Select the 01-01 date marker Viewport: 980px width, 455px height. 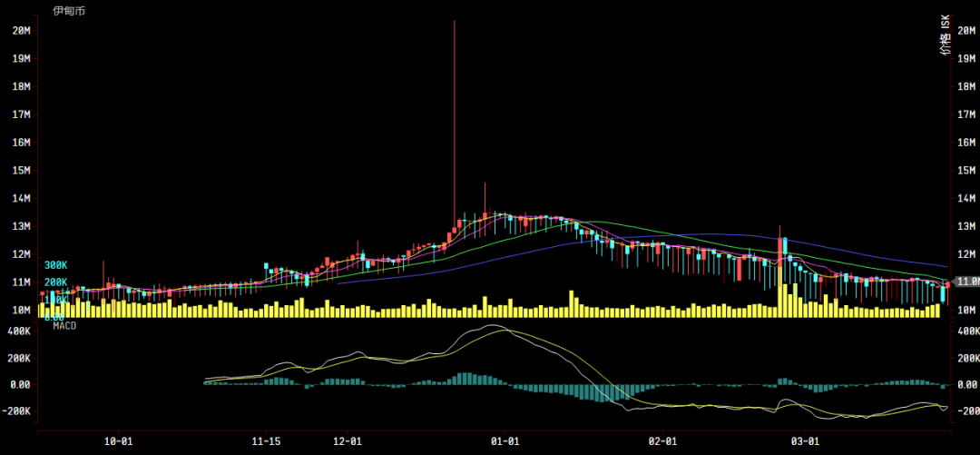[505, 441]
